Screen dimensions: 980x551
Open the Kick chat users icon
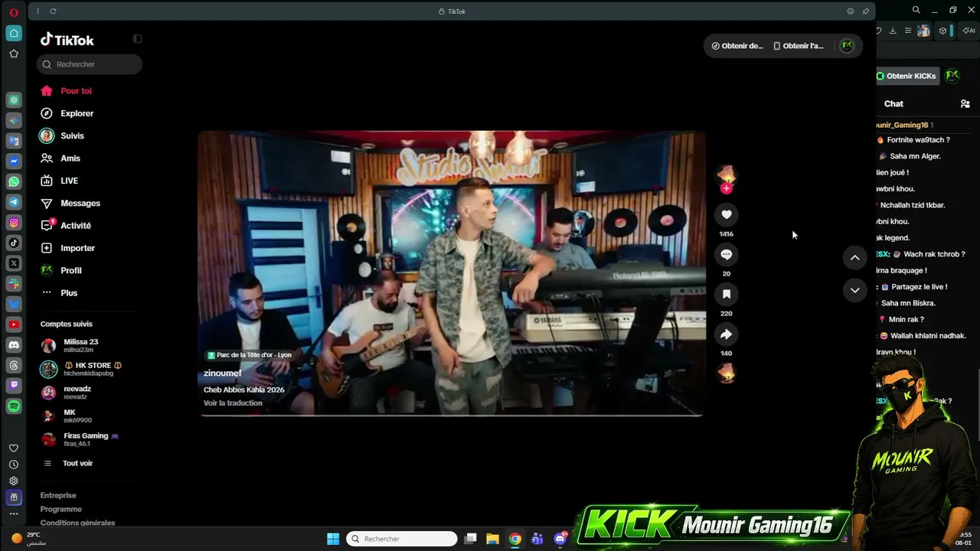(965, 104)
